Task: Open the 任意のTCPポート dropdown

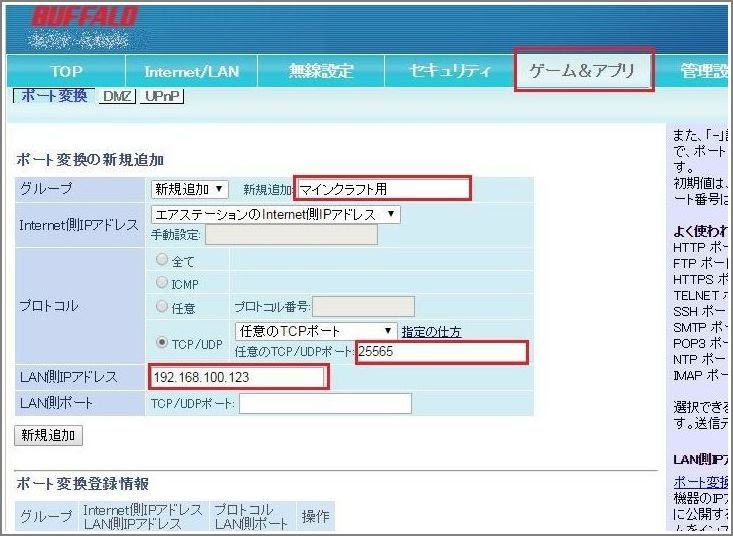Action: (x=316, y=331)
